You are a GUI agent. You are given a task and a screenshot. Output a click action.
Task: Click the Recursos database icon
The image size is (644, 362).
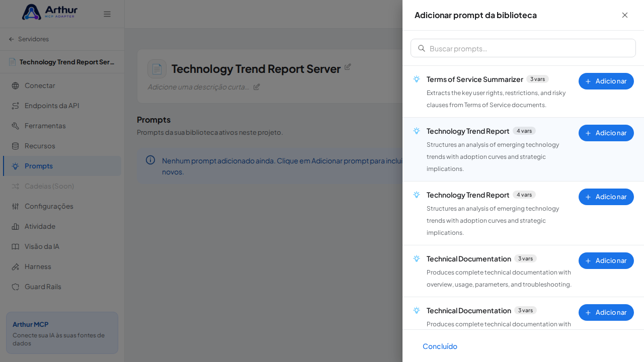[15, 146]
